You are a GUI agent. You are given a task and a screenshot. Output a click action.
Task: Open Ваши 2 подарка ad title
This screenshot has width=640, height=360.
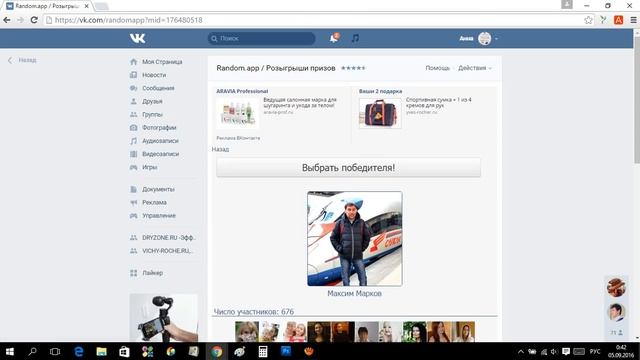point(380,91)
